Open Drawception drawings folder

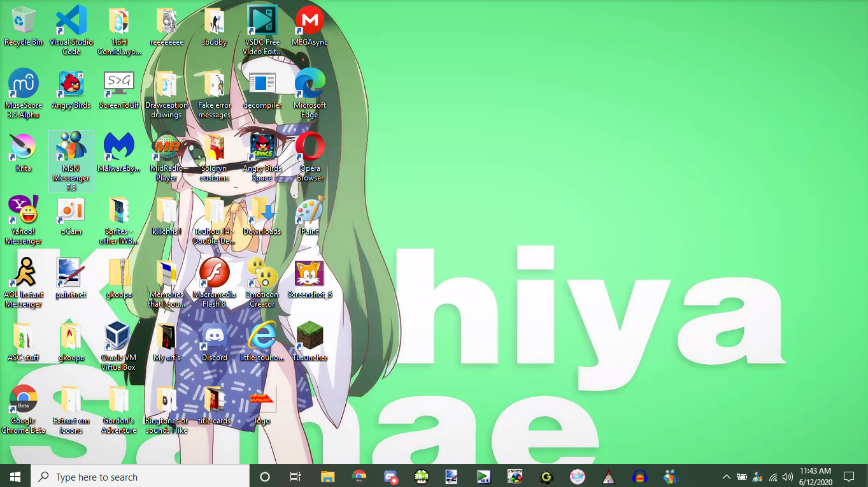click(167, 94)
